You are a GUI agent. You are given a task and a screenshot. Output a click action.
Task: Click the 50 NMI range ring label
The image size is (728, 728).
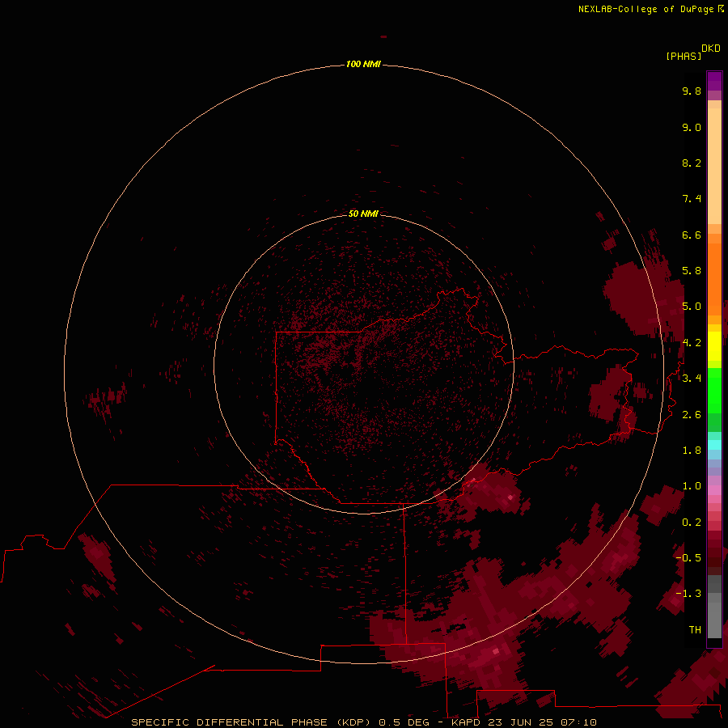[x=363, y=214]
